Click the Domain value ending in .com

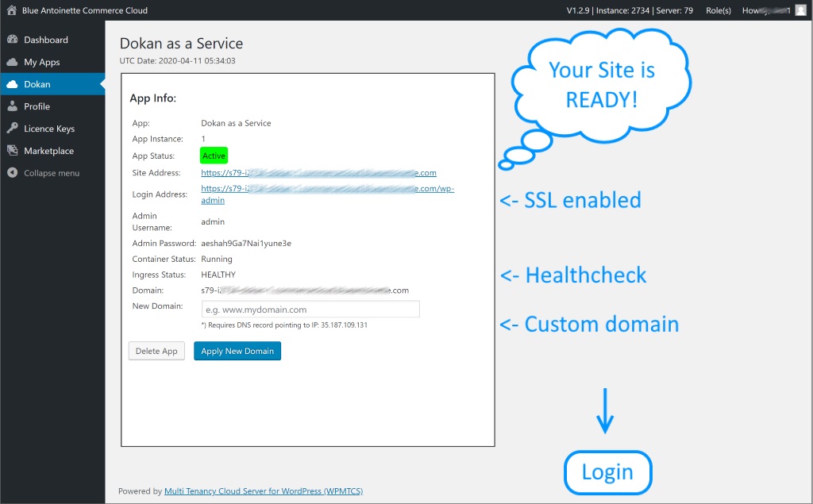pos(305,290)
